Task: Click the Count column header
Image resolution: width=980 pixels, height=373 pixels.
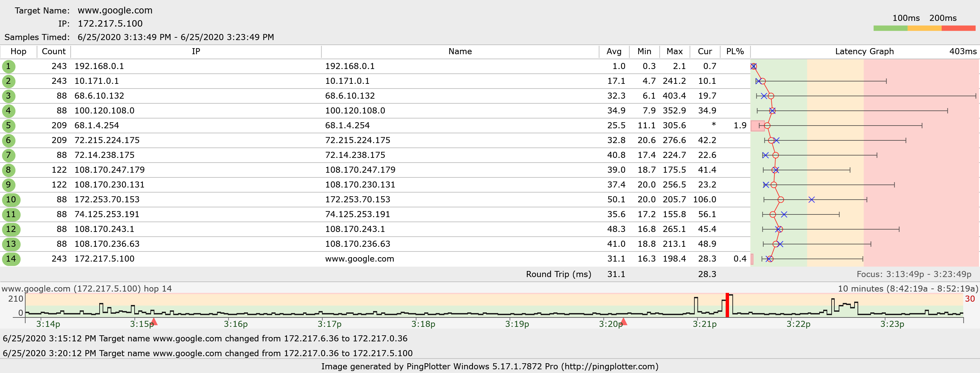Action: coord(53,52)
